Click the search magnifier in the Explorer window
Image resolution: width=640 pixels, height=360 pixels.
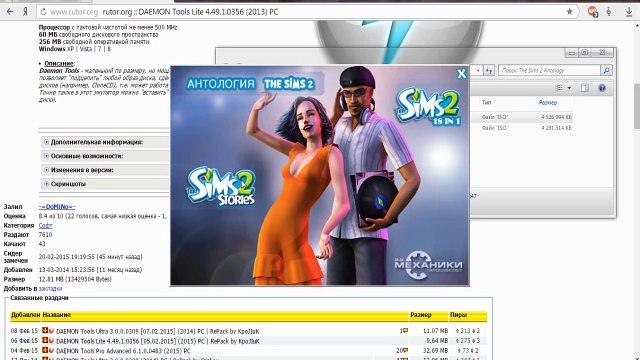tap(607, 70)
